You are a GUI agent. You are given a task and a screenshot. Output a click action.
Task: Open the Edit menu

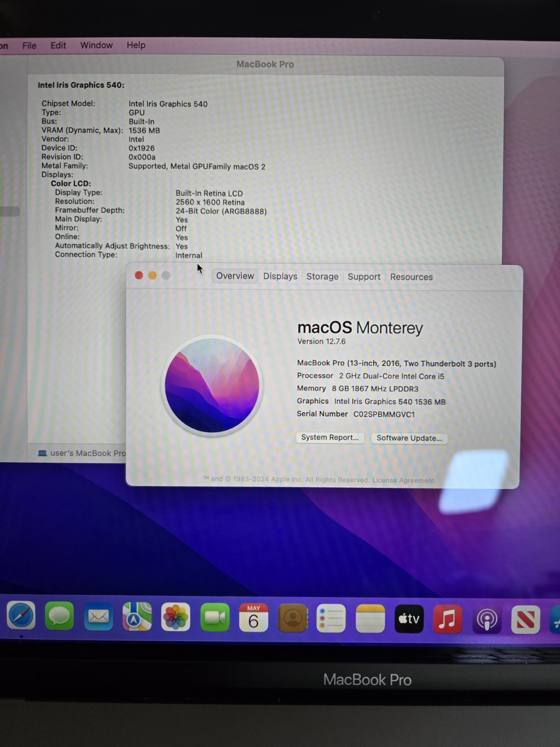pyautogui.click(x=58, y=45)
